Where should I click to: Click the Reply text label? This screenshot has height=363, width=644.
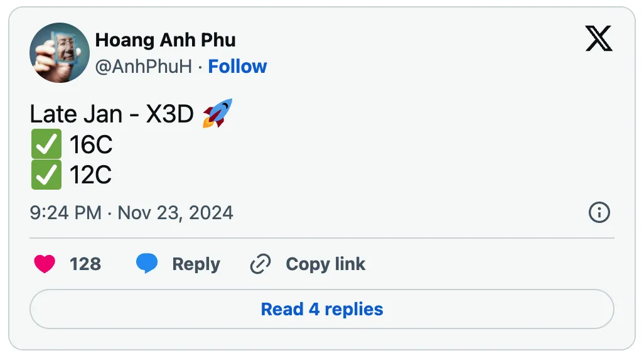click(196, 264)
